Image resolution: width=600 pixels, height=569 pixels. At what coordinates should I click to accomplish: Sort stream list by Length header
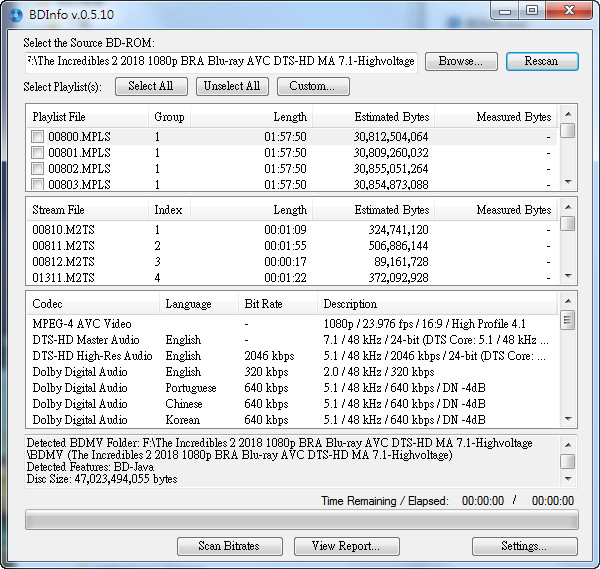coord(251,210)
